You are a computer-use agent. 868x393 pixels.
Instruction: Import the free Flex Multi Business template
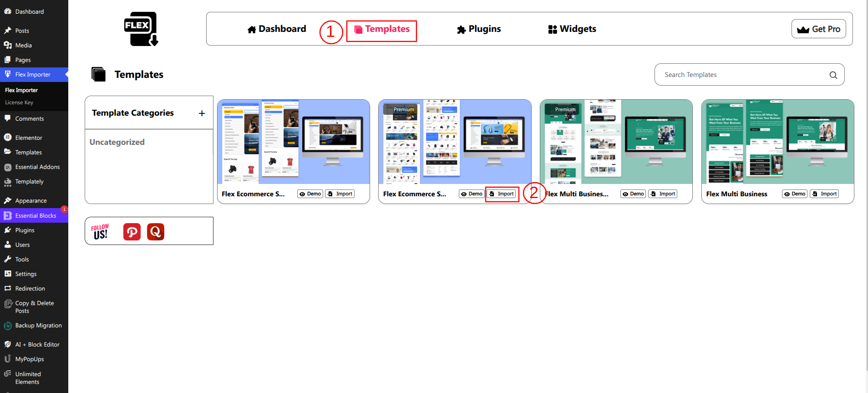point(824,194)
